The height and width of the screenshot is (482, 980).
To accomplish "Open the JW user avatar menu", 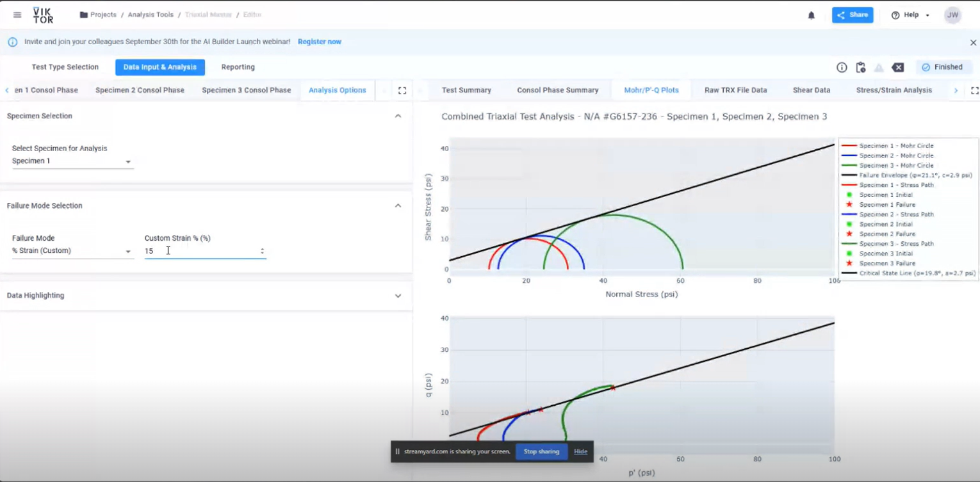I will coord(952,15).
